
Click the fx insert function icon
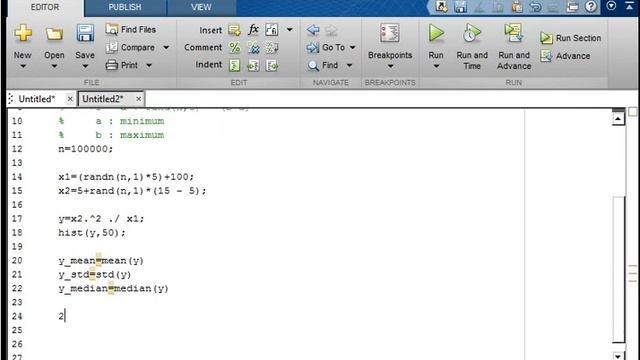(253, 29)
